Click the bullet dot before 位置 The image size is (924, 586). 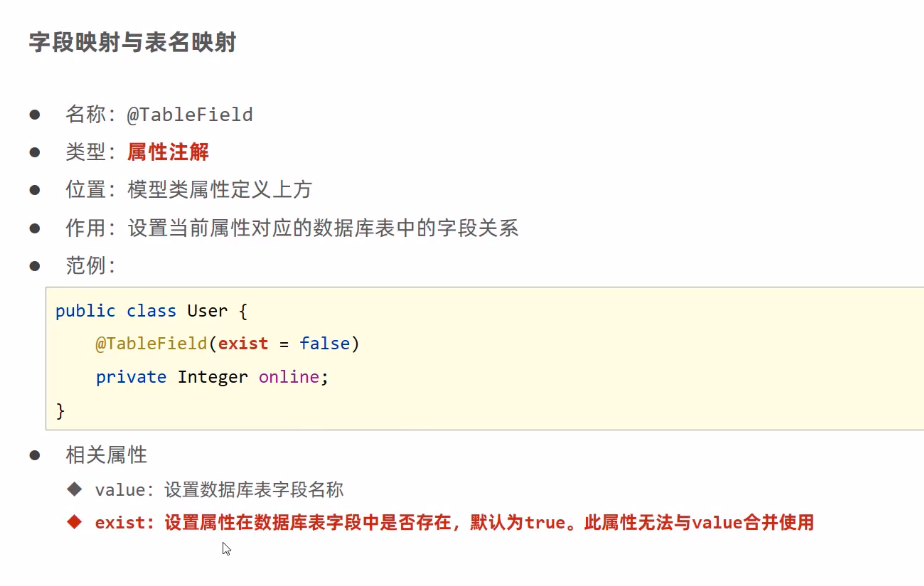tap(35, 189)
